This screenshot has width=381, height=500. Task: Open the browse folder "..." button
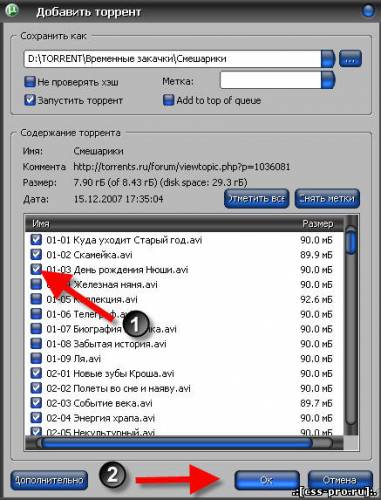click(x=350, y=59)
